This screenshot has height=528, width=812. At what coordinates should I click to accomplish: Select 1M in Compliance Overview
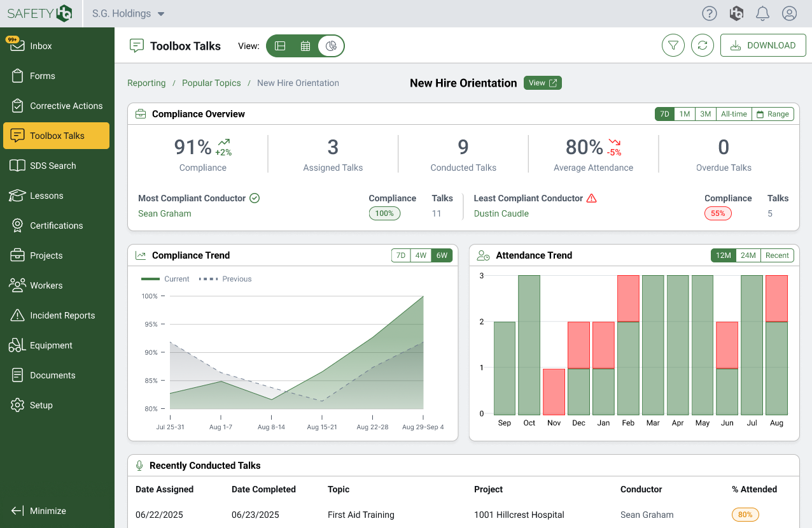coord(685,114)
